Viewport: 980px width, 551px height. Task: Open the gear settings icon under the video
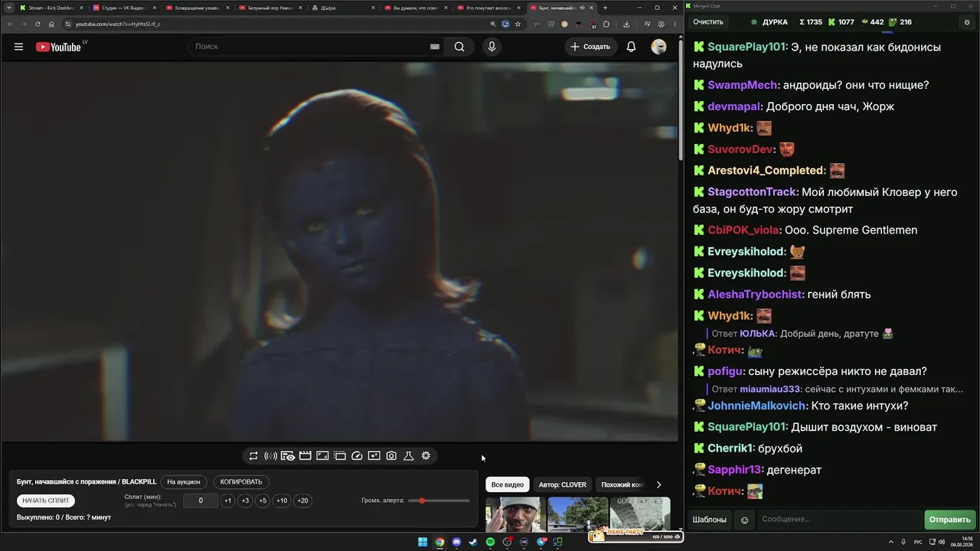[x=426, y=456]
